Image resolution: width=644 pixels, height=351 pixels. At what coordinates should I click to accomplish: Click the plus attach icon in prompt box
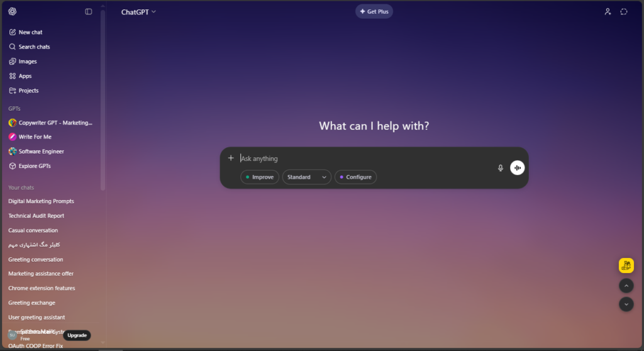tap(231, 159)
